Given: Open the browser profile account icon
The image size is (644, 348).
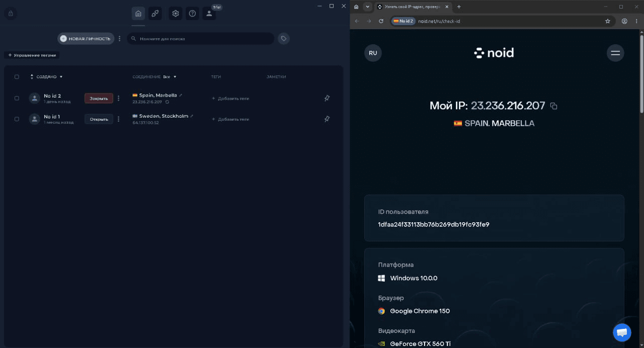Looking at the screenshot, I should tap(624, 21).
